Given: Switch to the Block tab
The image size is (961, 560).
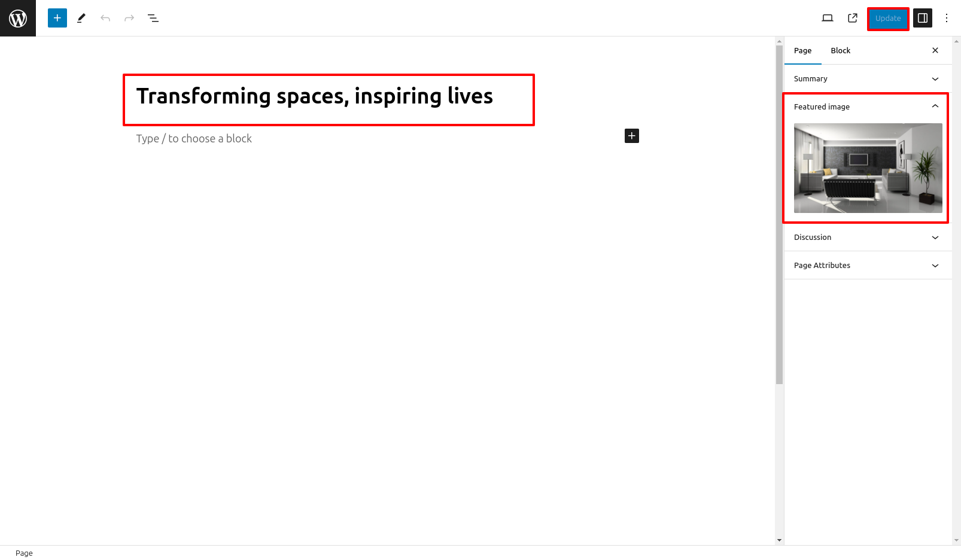Looking at the screenshot, I should pos(840,51).
